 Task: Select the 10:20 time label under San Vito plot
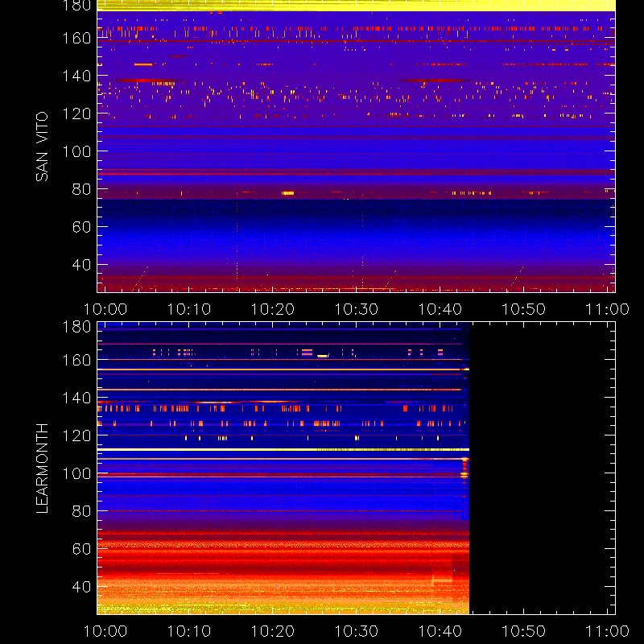point(273,309)
